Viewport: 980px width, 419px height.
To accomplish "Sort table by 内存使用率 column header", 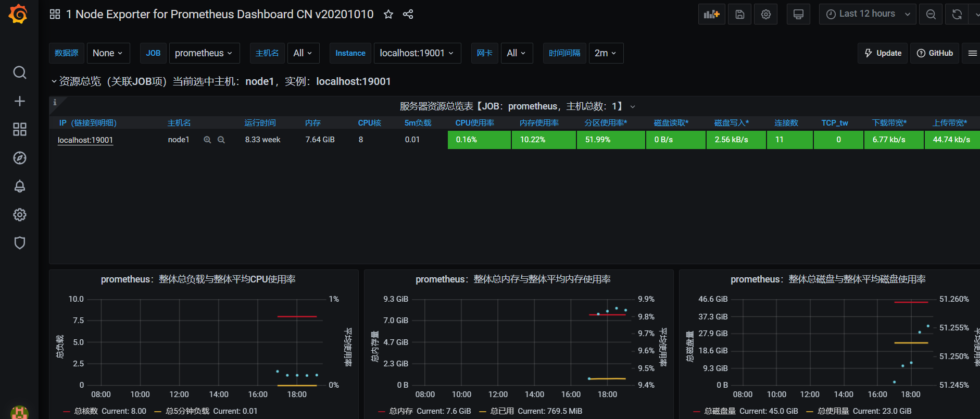I will pyautogui.click(x=539, y=123).
